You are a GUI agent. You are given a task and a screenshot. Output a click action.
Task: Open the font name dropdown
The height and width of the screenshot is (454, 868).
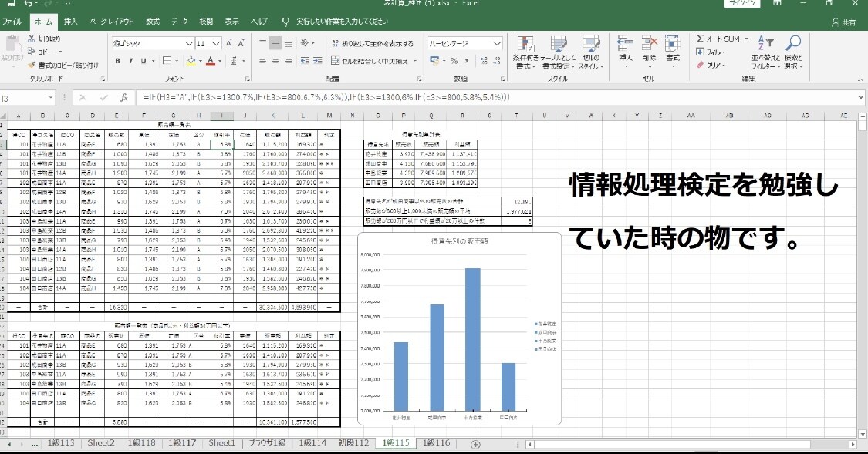point(189,43)
